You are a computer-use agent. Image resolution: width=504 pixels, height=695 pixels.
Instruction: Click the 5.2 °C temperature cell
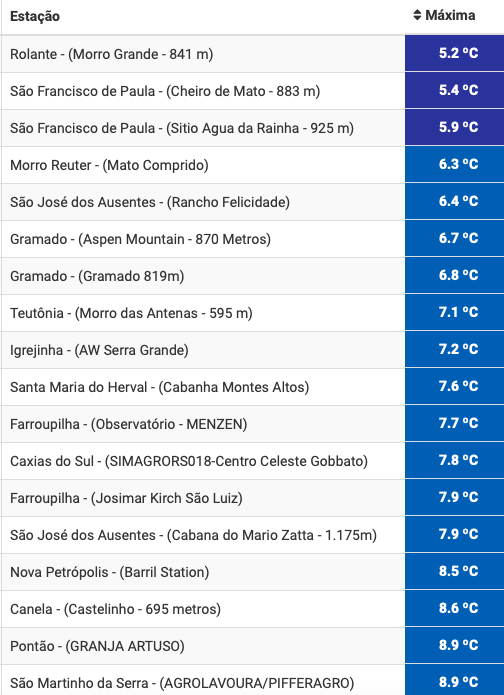point(454,54)
